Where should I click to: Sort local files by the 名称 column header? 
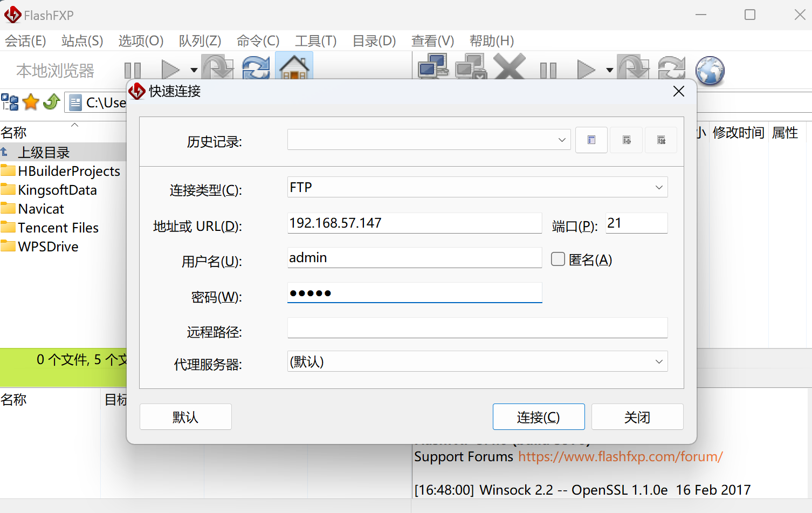point(13,133)
